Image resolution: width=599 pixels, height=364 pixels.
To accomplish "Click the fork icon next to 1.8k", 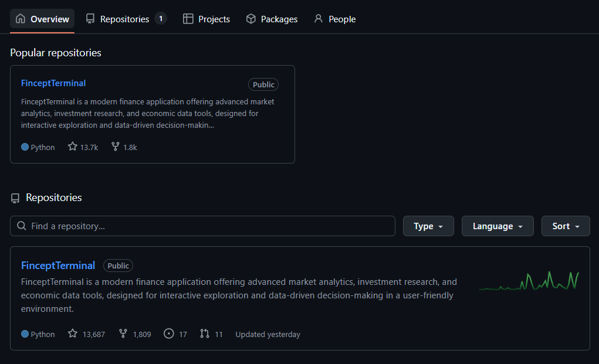I will (116, 147).
